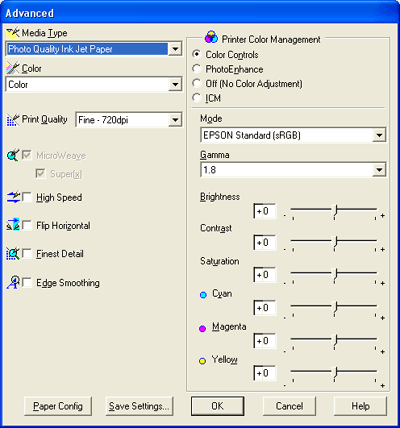Viewport: 400px width, 428px height.
Task: Click the Edge Smoothing icon
Action: pyautogui.click(x=13, y=282)
